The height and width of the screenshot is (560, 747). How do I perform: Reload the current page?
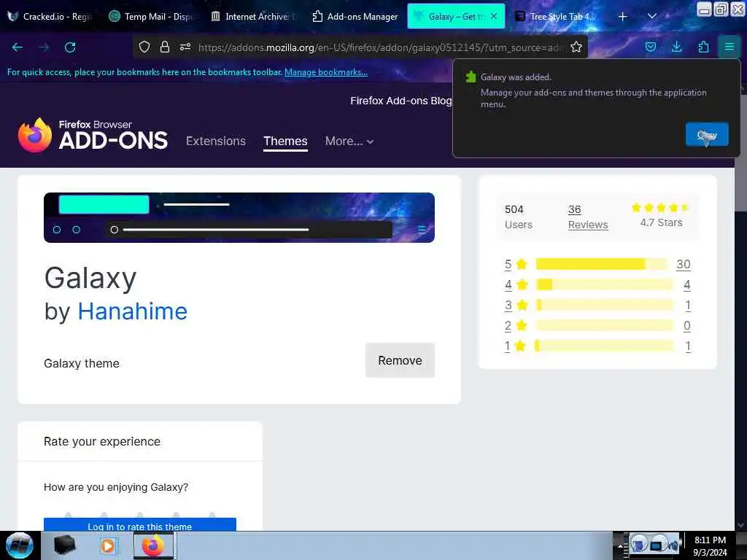coord(70,47)
